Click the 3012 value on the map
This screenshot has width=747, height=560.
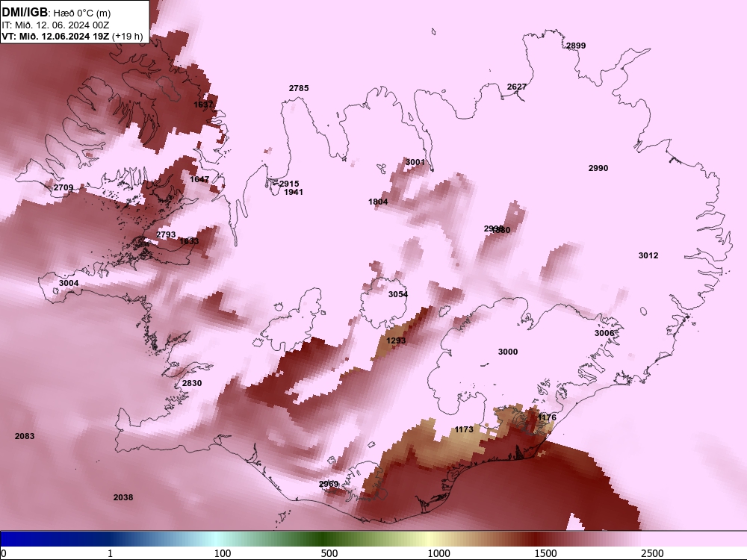click(648, 255)
